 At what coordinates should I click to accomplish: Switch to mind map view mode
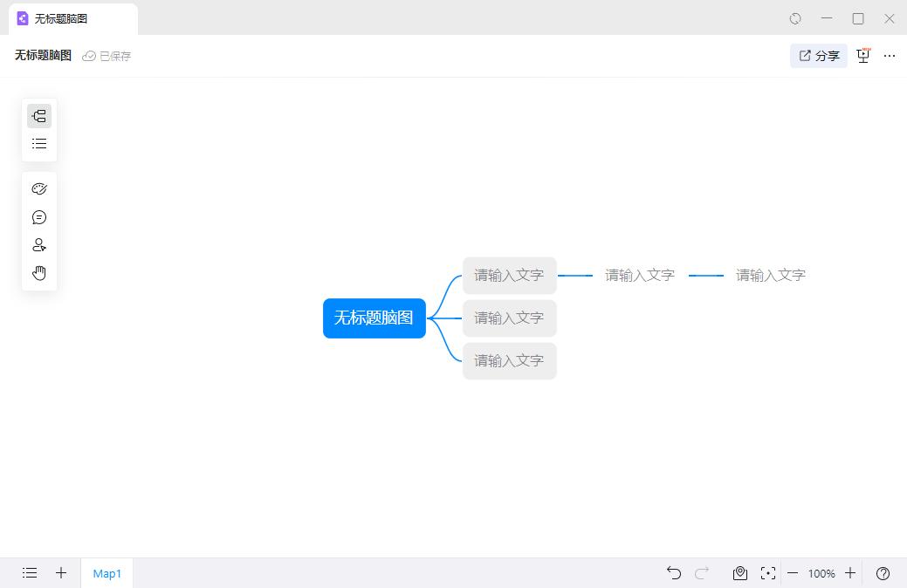click(x=39, y=116)
